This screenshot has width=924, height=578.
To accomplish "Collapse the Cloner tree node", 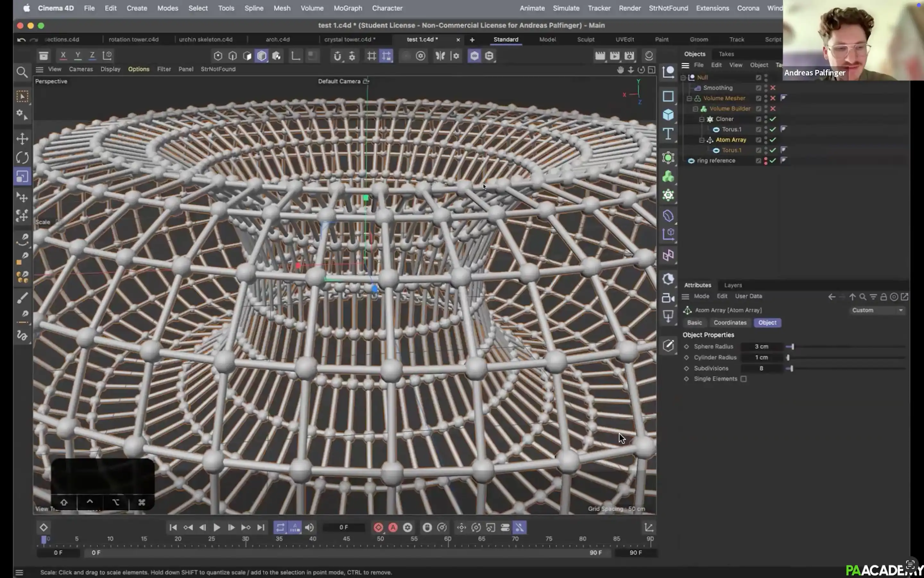I will tap(702, 119).
